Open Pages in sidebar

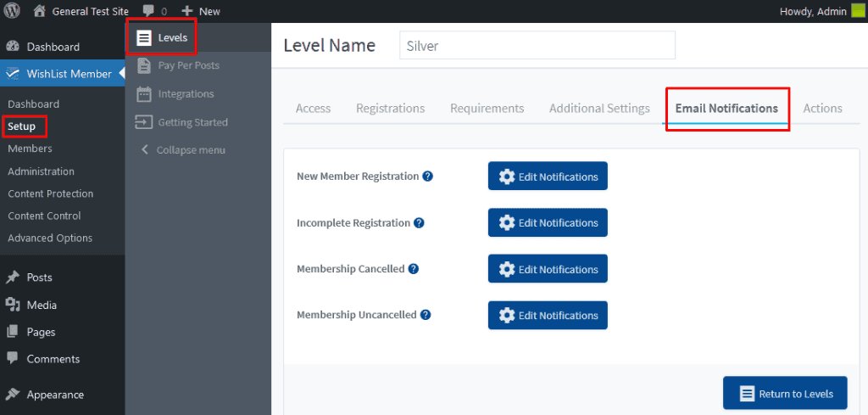pos(41,332)
